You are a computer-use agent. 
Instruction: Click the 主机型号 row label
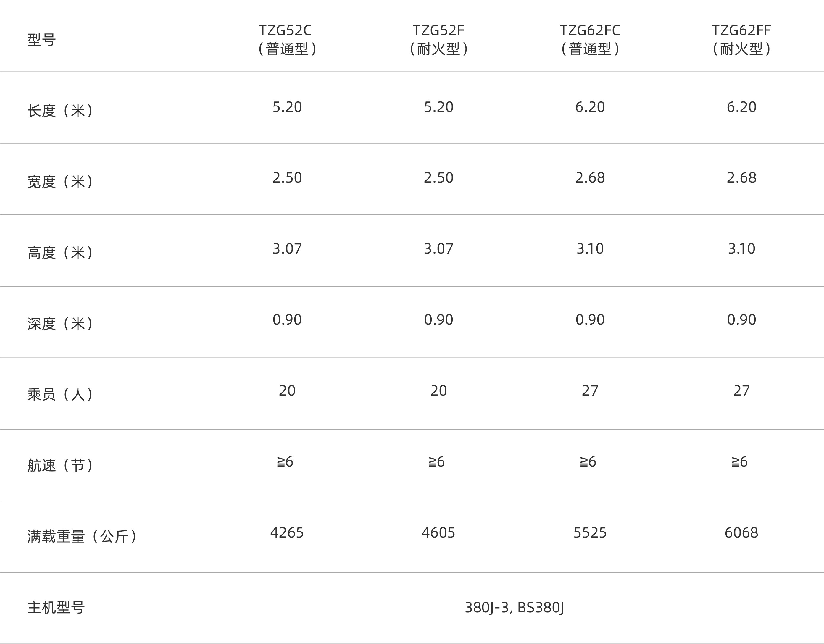(56, 607)
